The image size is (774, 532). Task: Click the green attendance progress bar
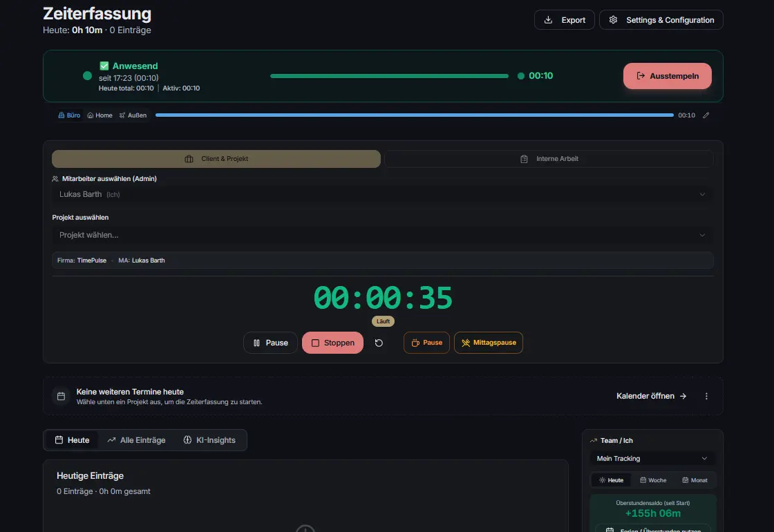(390, 76)
